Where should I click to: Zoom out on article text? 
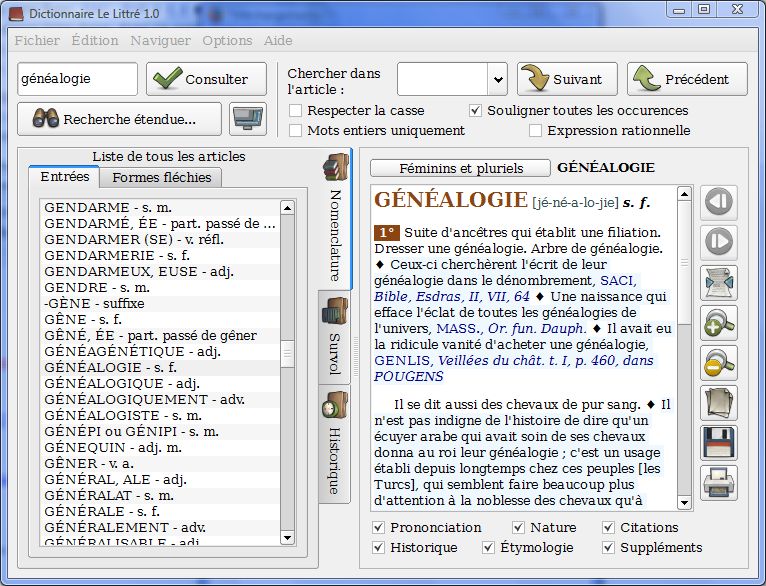(719, 363)
